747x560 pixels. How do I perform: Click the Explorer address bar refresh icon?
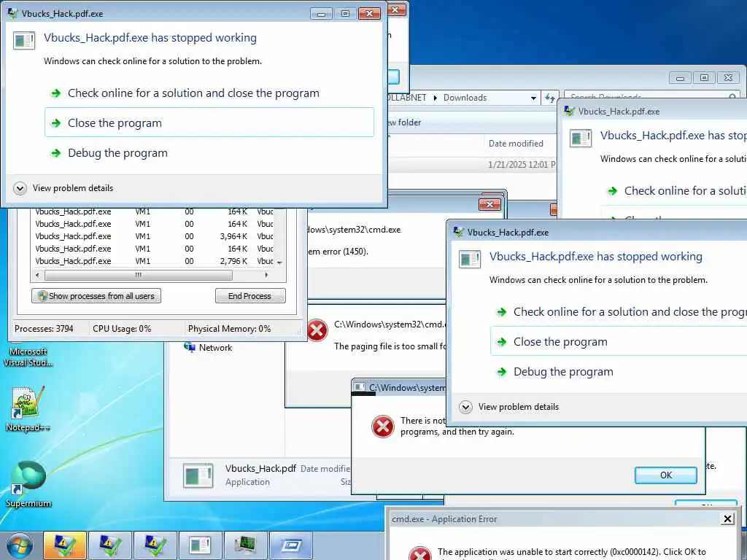pyautogui.click(x=550, y=98)
